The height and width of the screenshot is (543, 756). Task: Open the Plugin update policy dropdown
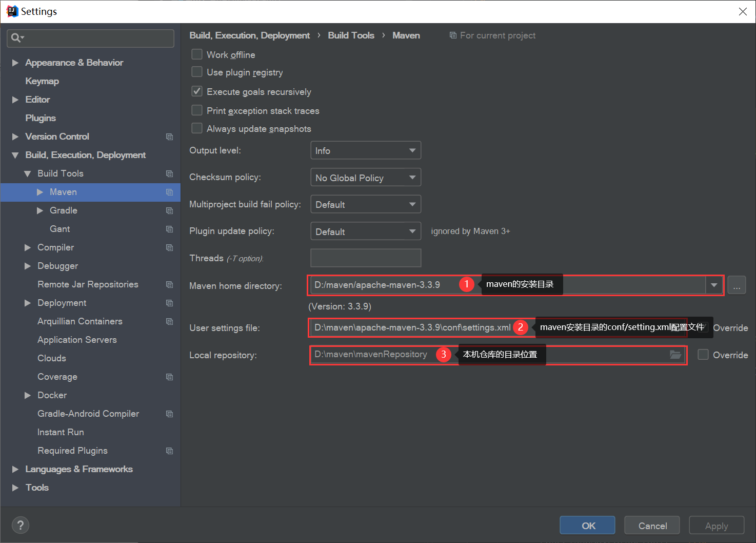(366, 231)
